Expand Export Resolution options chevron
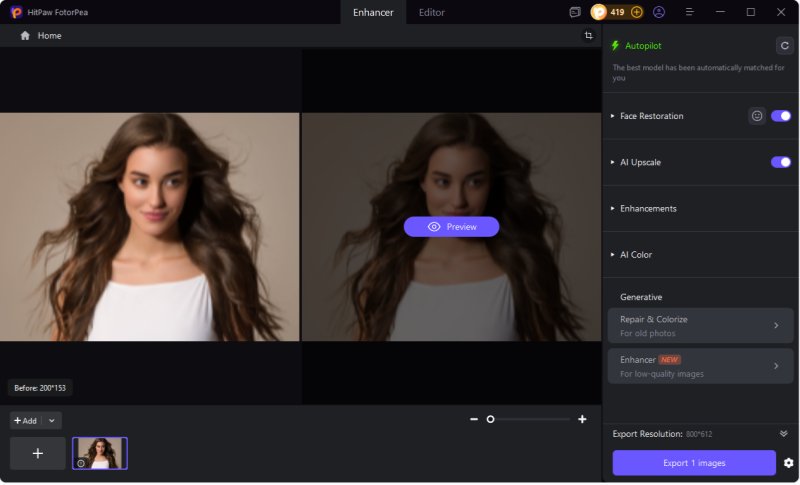The width and height of the screenshot is (800, 485). click(784, 434)
